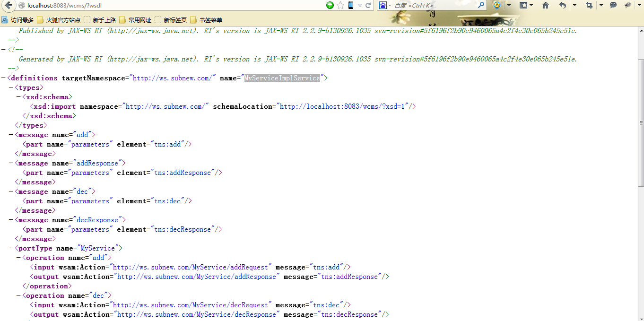The height and width of the screenshot is (321, 644).
Task: Click the dashed page icon beside 新手上路
Action: tap(87, 20)
